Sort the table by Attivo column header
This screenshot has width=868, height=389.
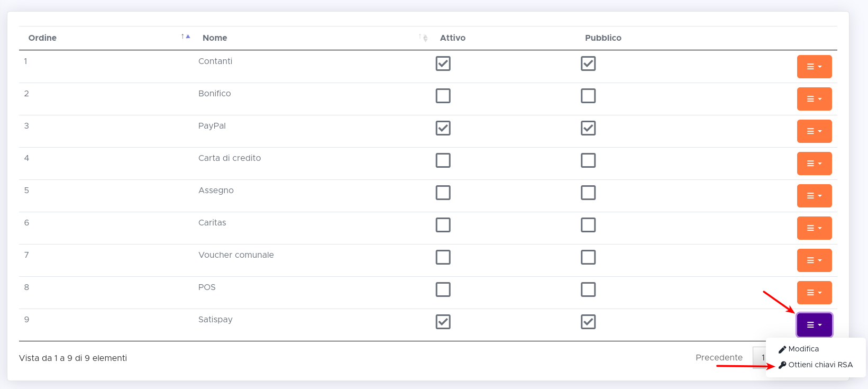453,38
